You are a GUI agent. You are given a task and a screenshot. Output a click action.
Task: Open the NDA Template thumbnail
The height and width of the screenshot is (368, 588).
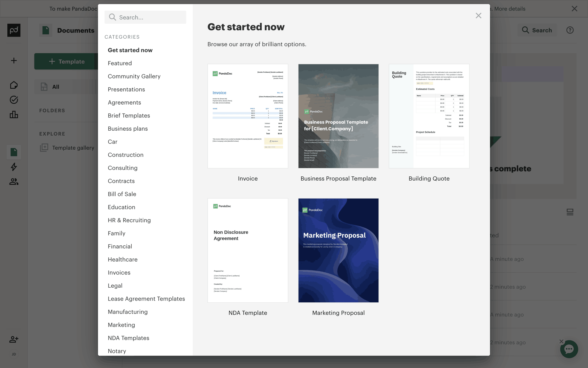pyautogui.click(x=248, y=250)
